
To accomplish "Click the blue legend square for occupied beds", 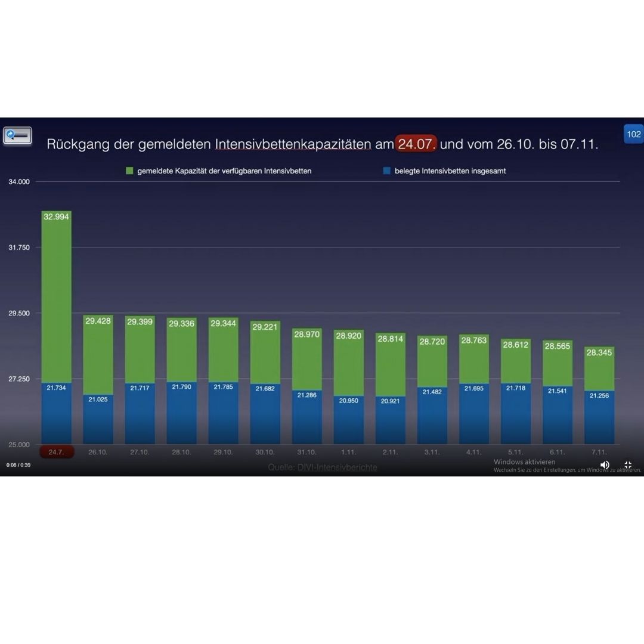I will pos(386,171).
